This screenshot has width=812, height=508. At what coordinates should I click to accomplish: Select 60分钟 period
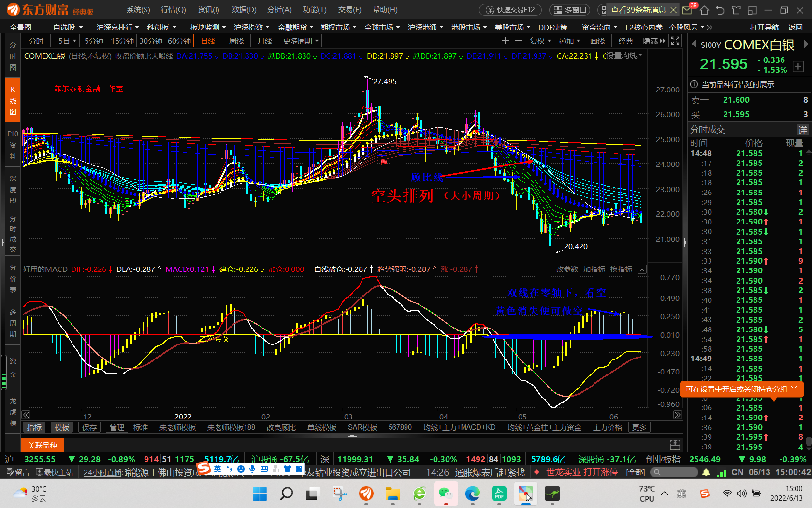pyautogui.click(x=179, y=41)
